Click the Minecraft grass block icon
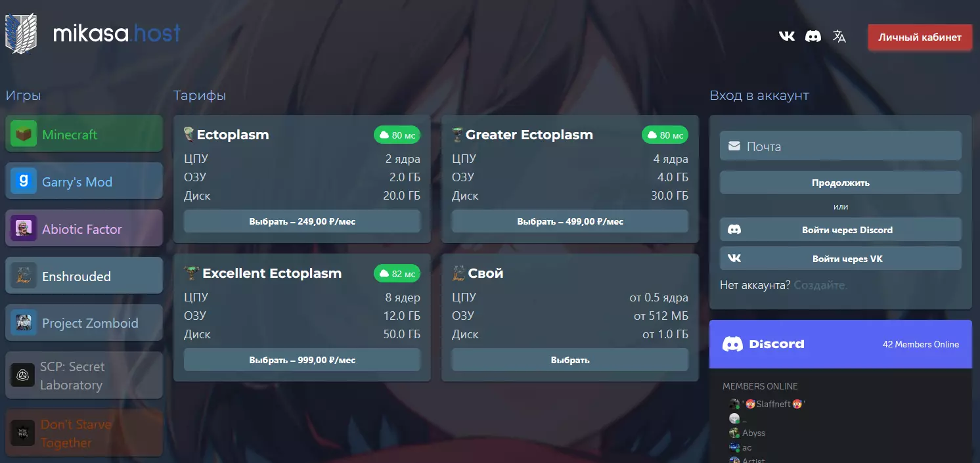 [x=24, y=134]
